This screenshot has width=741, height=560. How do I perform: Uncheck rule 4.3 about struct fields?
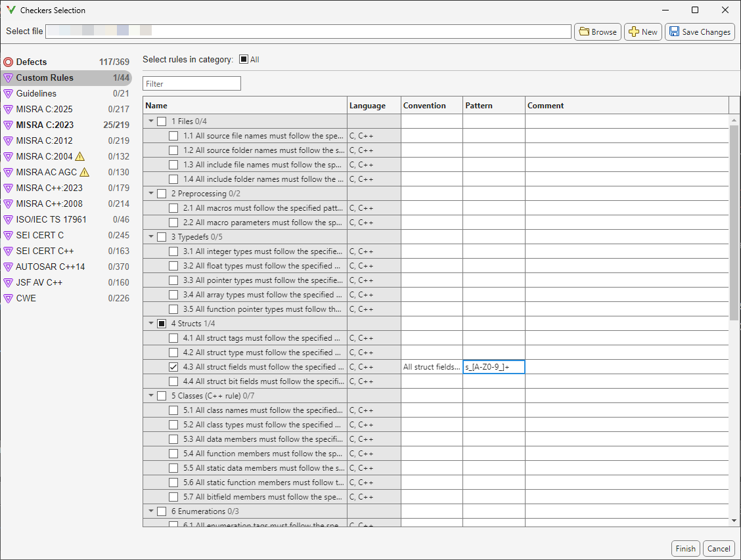(x=173, y=366)
